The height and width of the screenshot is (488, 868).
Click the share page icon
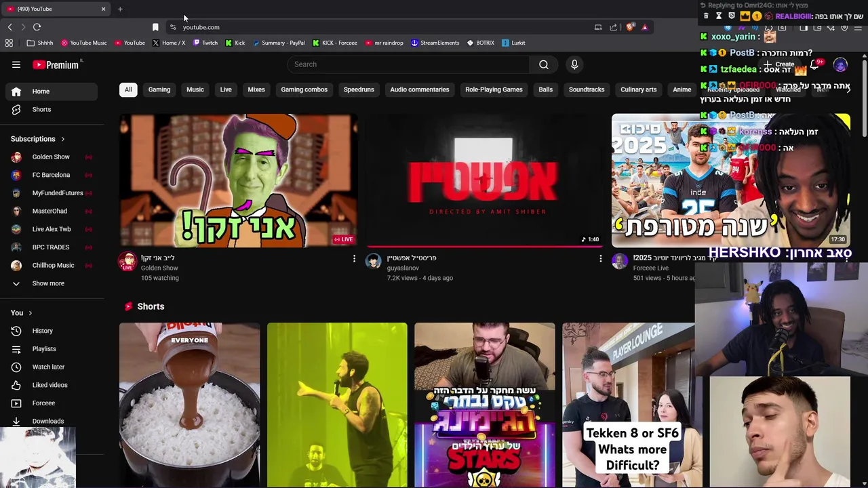[613, 27]
